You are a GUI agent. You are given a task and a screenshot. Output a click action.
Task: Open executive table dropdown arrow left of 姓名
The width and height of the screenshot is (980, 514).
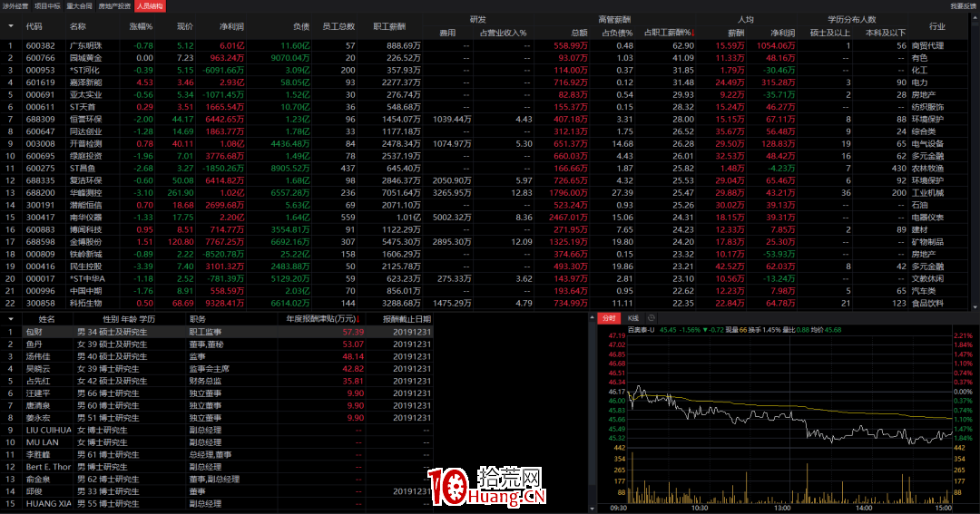(x=11, y=318)
